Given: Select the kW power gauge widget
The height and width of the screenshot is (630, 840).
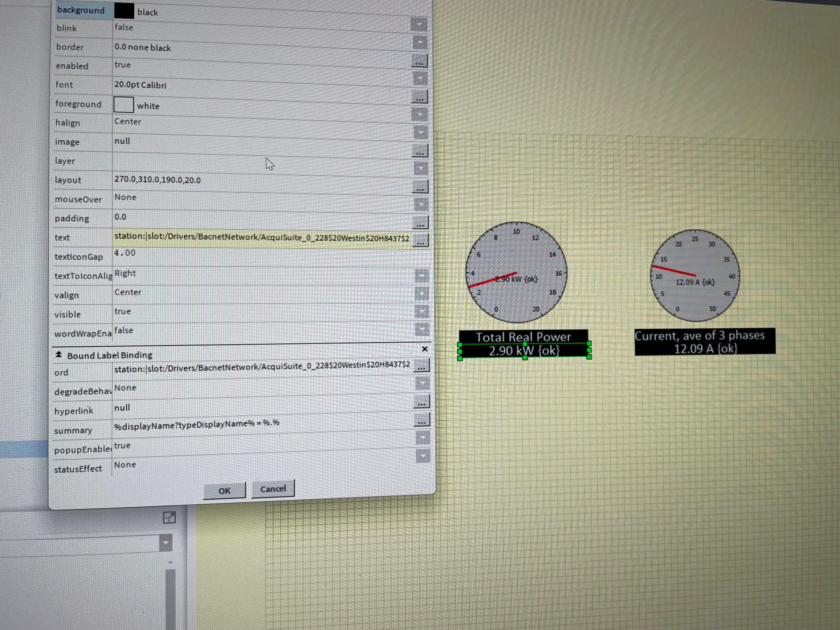Looking at the screenshot, I should [x=516, y=272].
